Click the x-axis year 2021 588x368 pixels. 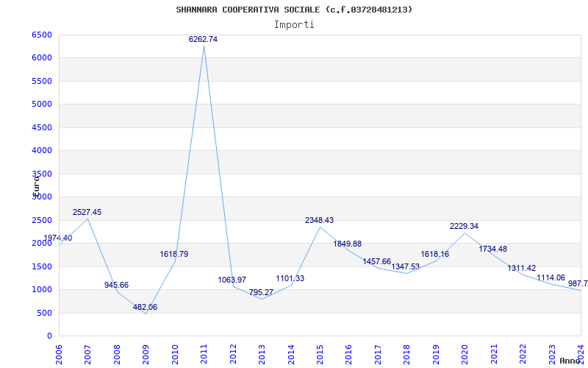point(494,354)
